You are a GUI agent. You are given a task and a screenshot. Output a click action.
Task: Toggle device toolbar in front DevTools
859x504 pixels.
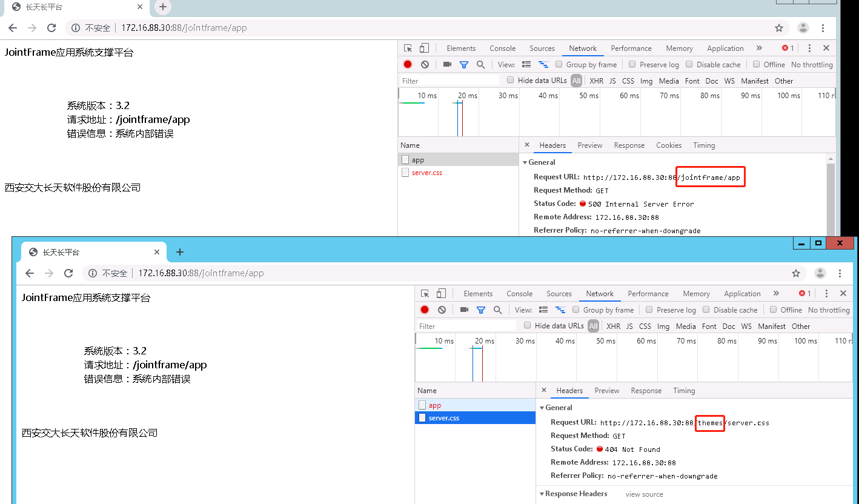pyautogui.click(x=441, y=293)
